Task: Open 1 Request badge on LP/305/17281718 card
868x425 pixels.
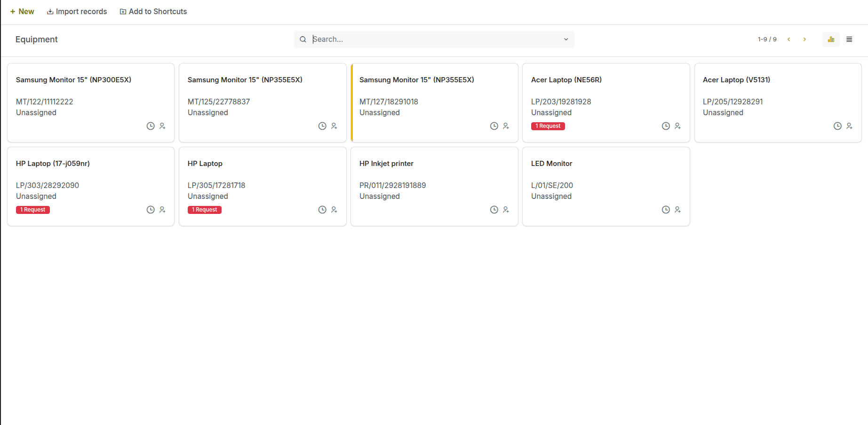Action: pyautogui.click(x=205, y=210)
